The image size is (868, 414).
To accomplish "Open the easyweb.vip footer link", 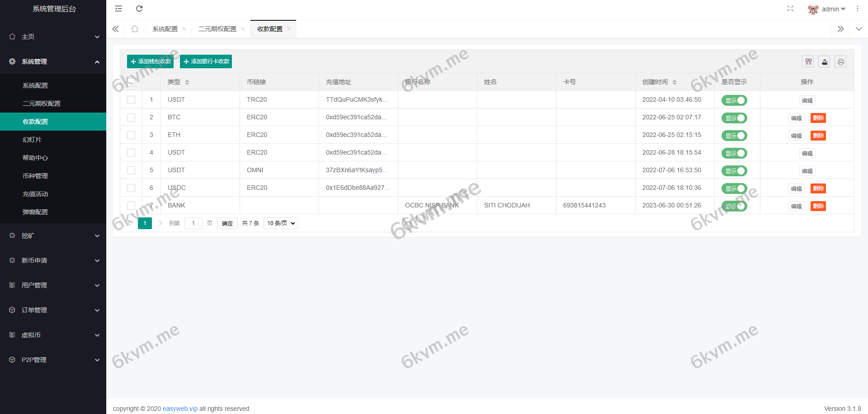I will (180, 408).
